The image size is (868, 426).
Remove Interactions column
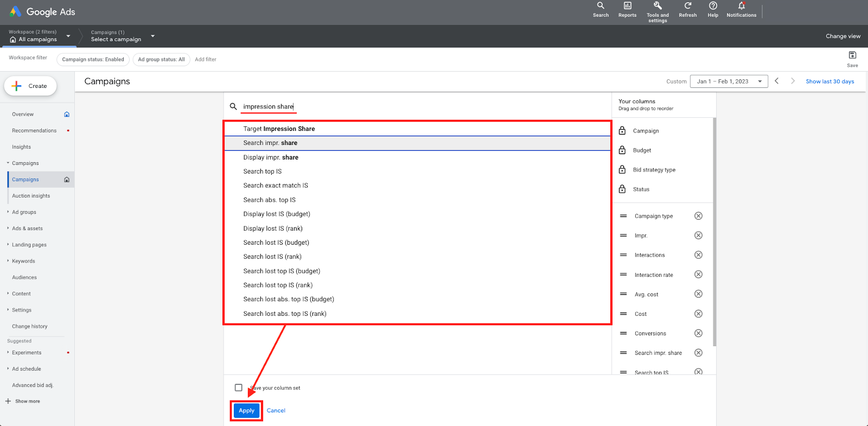(698, 255)
